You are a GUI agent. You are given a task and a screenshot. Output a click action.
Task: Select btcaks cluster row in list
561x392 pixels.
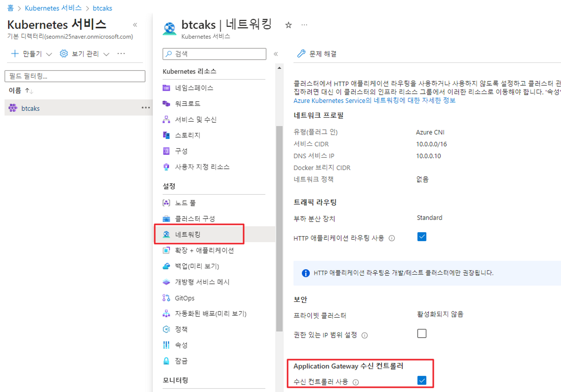[x=78, y=108]
